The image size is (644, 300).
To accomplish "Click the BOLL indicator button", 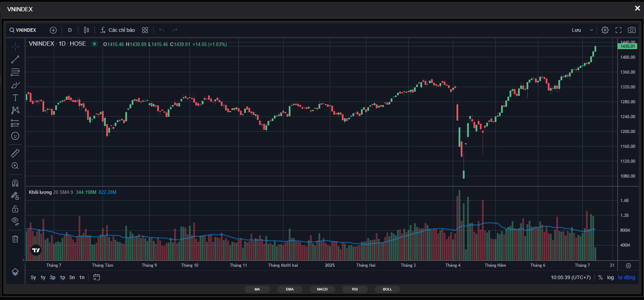I will click(387, 289).
